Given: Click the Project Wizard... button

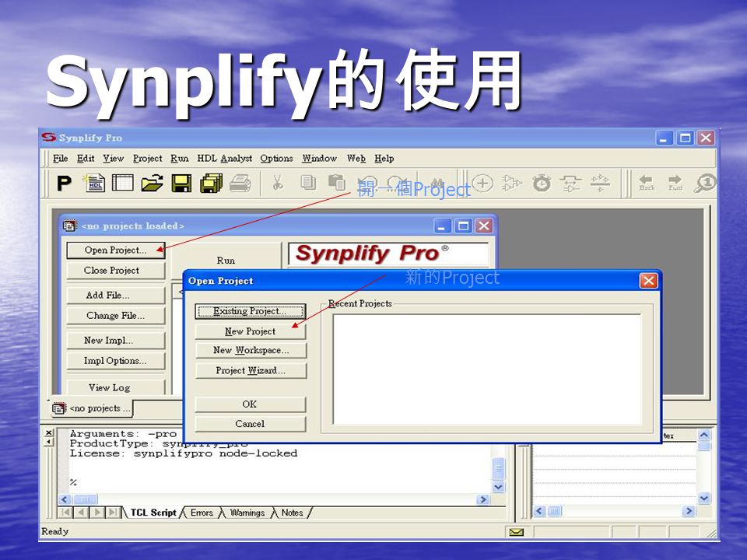Looking at the screenshot, I should pos(250,370).
